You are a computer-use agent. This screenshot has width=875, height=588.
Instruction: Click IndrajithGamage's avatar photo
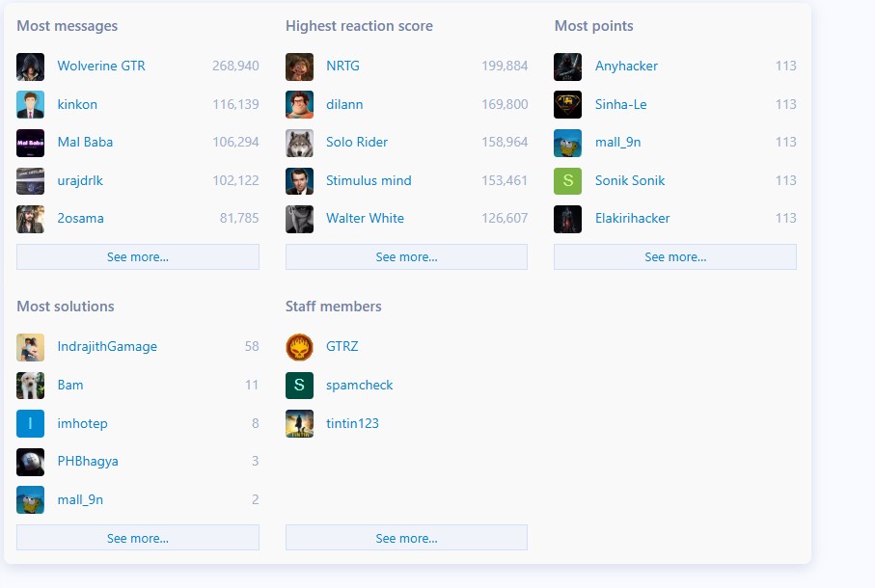pos(30,347)
